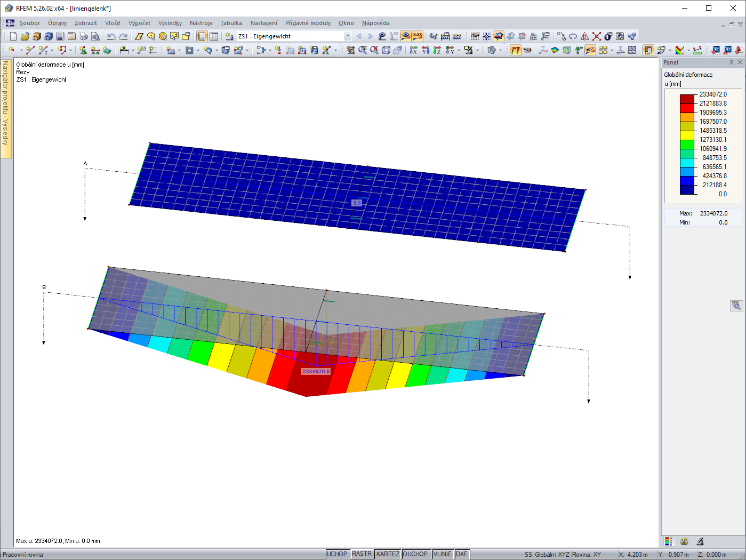Open the Výsledky menu
The height and width of the screenshot is (560, 746).
point(170,23)
